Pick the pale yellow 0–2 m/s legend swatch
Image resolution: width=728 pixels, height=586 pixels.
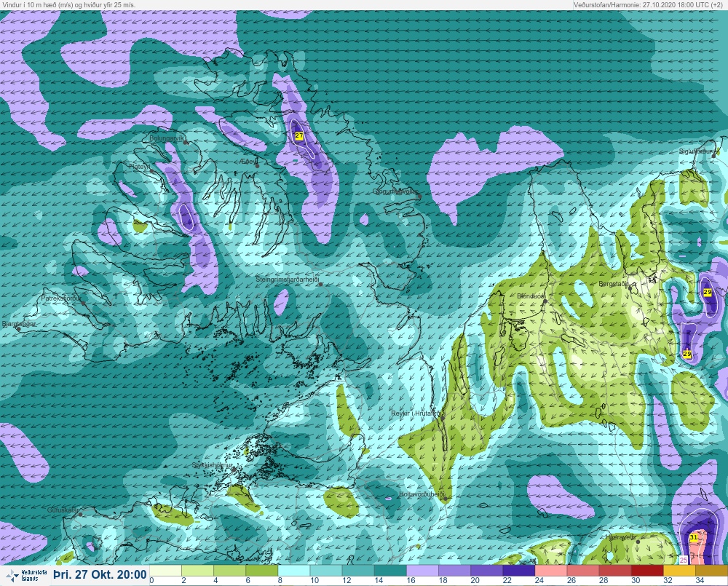pyautogui.click(x=166, y=571)
